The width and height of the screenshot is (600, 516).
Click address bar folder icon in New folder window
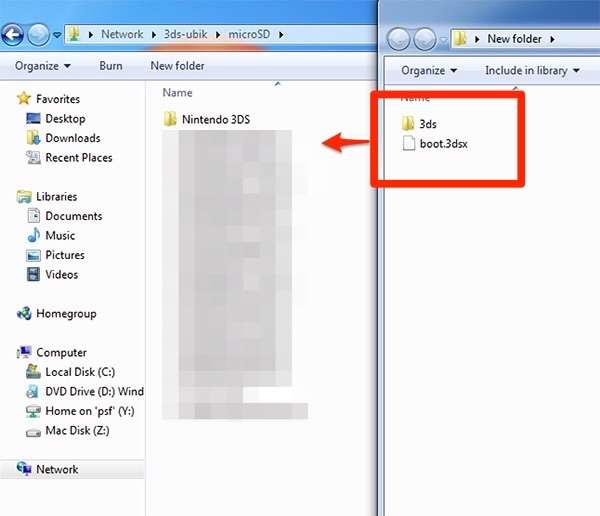pos(460,39)
